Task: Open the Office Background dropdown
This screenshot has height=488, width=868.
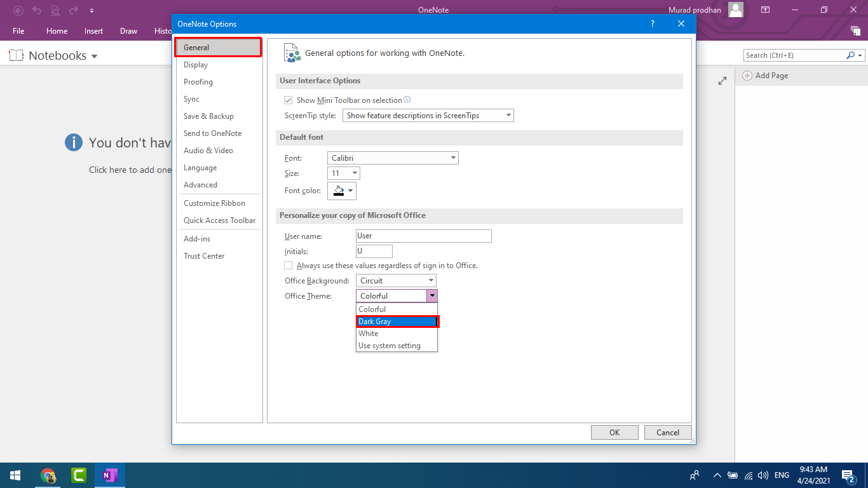Action: click(x=395, y=281)
